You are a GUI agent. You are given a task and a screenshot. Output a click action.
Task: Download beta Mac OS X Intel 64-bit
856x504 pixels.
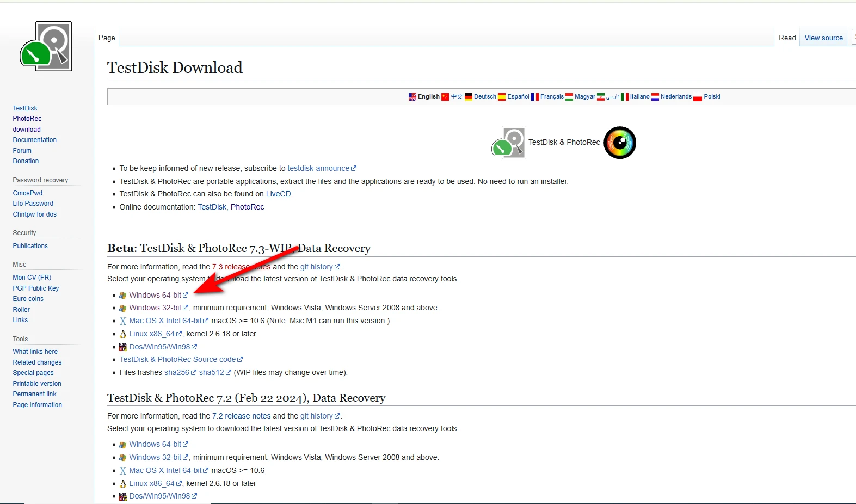tap(169, 321)
